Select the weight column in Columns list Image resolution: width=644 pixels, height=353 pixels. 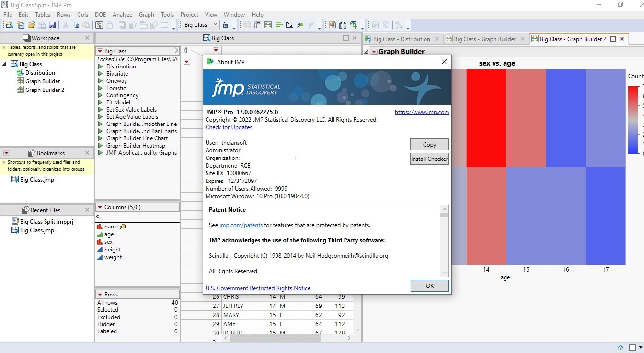113,257
